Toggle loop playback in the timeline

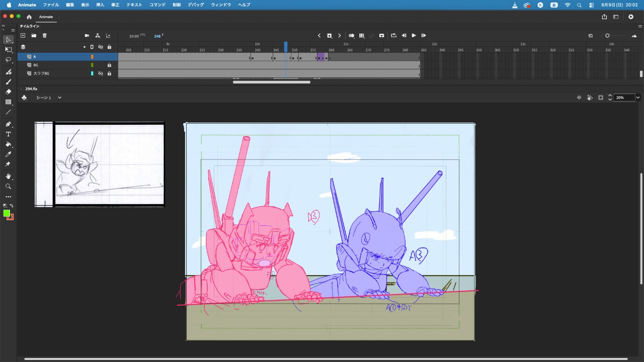point(393,36)
